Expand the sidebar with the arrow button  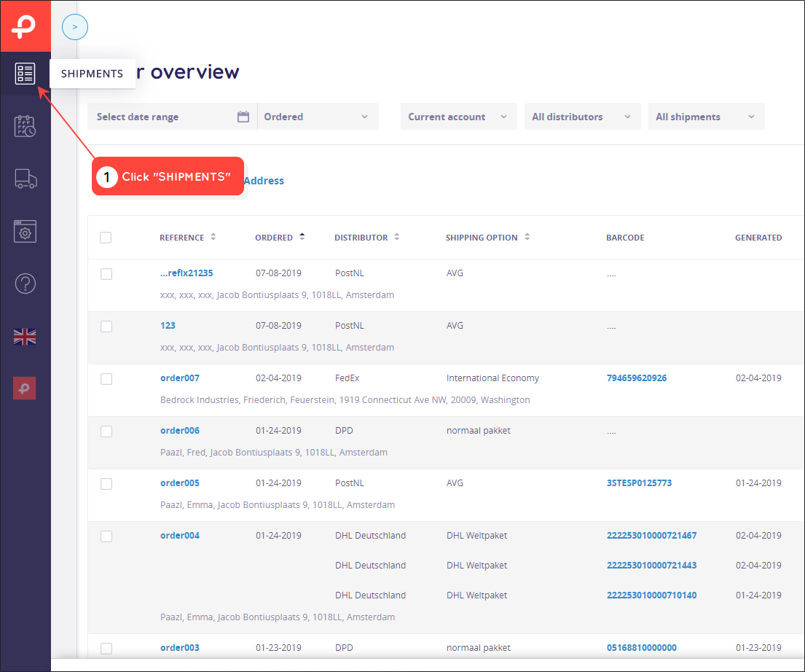[x=75, y=27]
